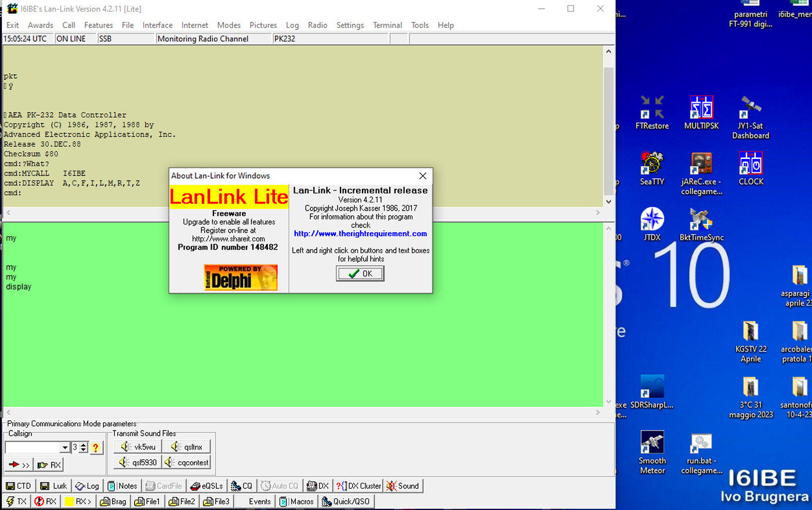Click the File1 button

pos(147,501)
